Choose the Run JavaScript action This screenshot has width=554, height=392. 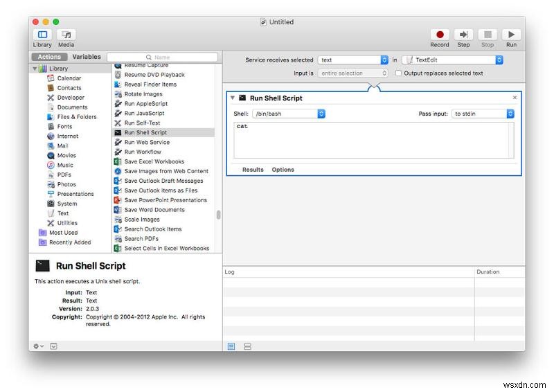(144, 113)
